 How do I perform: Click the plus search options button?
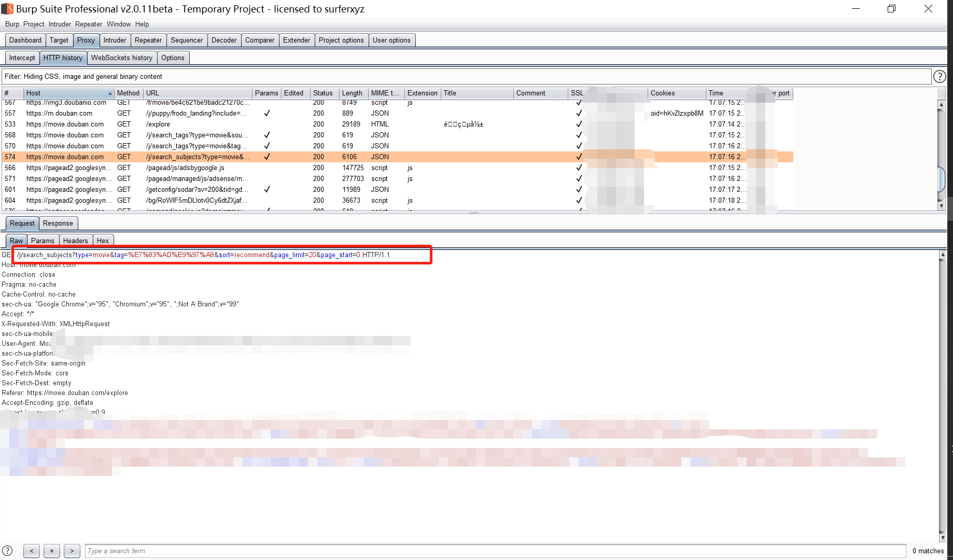52,551
